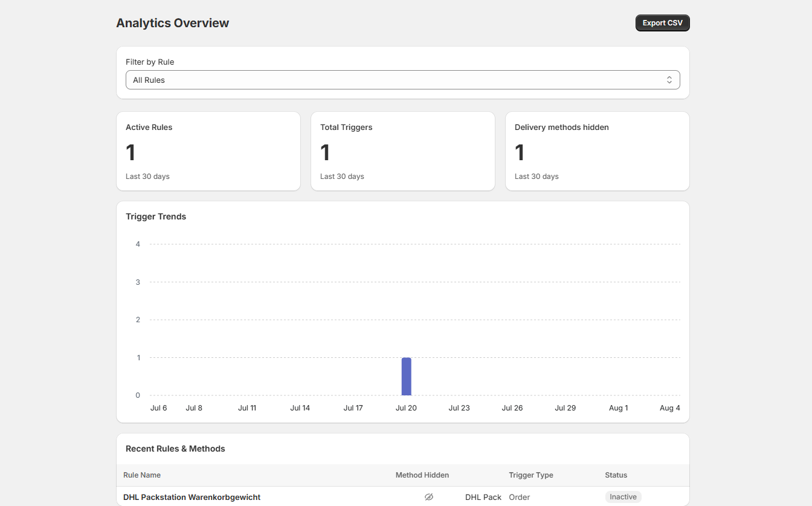Click the Total Triggers card
Viewport: 812px width, 506px height.
[x=403, y=151]
